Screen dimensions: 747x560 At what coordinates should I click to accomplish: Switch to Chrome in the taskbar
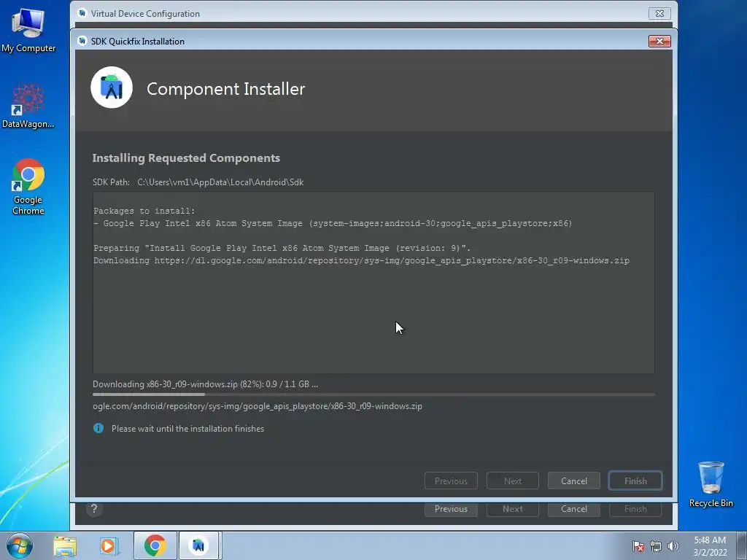155,545
